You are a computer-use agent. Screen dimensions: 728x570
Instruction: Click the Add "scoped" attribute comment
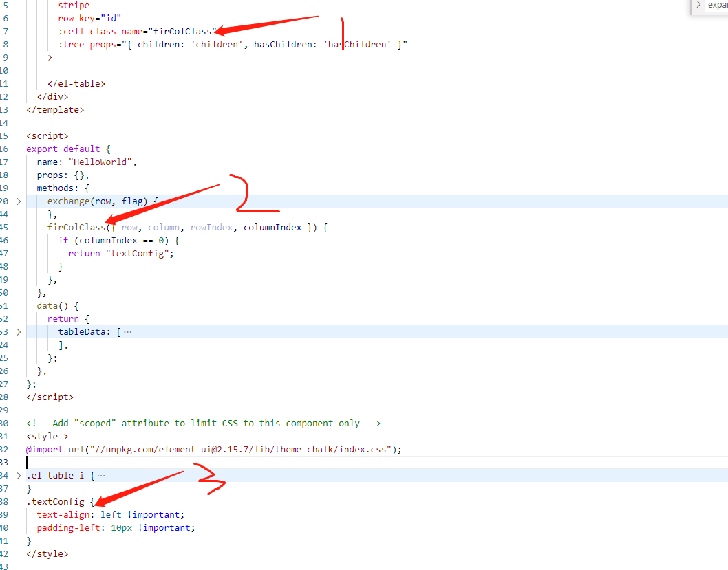click(x=204, y=424)
